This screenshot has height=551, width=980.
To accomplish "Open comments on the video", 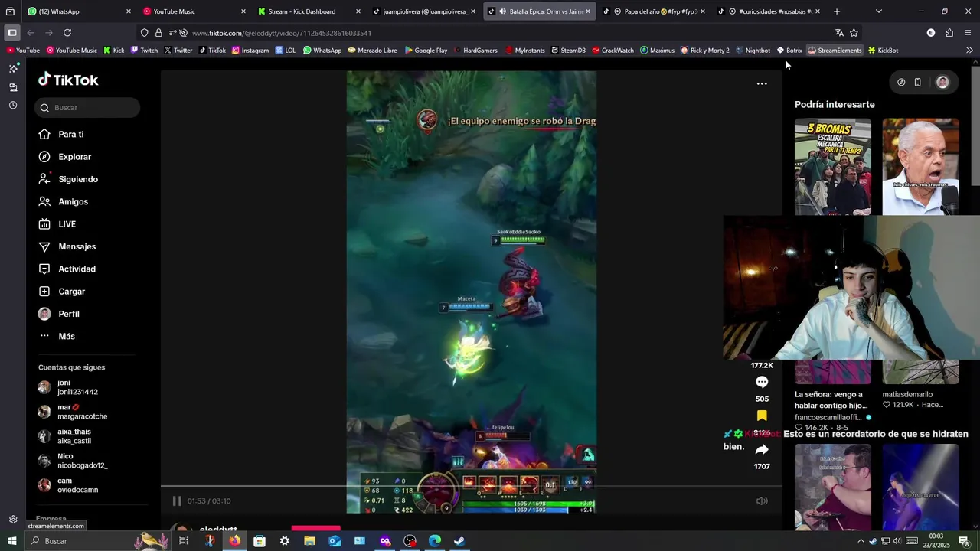I will tap(762, 382).
